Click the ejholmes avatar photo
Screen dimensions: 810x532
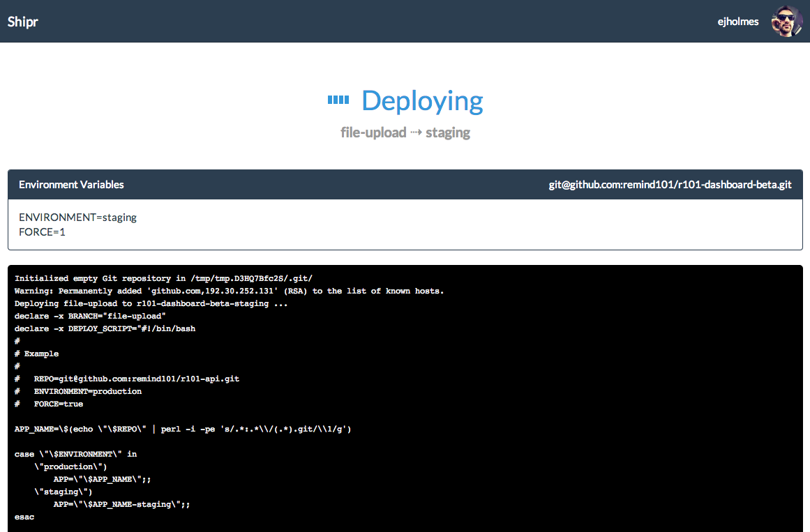[x=786, y=22]
